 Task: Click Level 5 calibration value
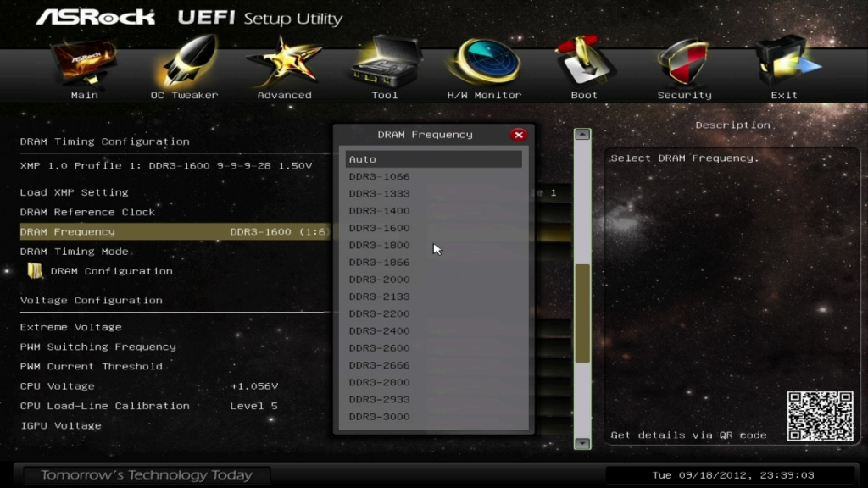click(254, 406)
